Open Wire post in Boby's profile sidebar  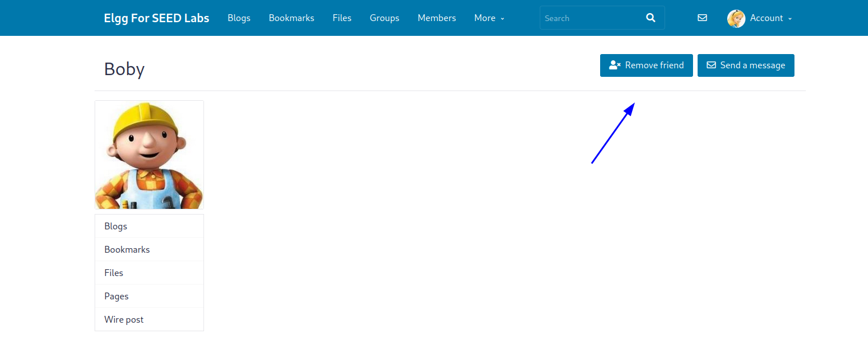(149, 319)
